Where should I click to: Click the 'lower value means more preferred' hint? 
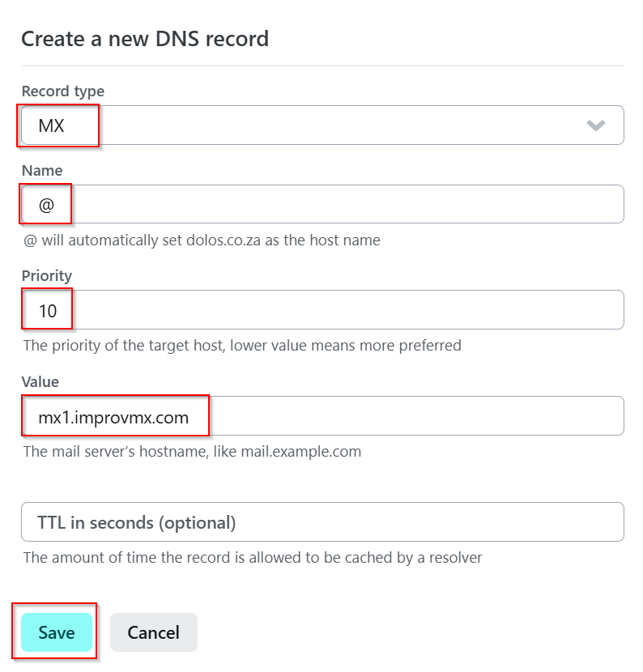tap(346, 346)
